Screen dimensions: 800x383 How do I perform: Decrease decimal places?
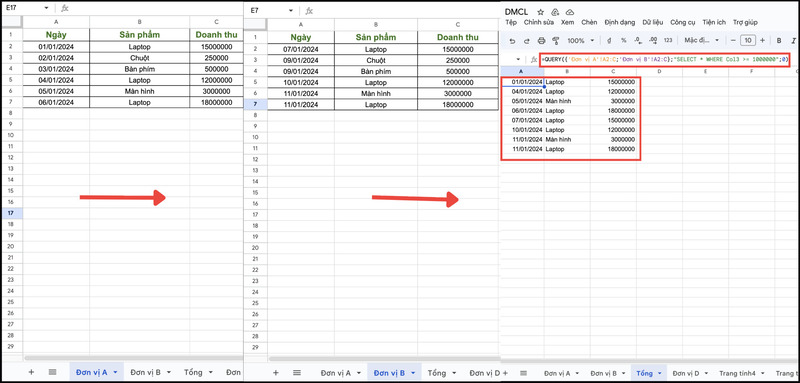(638, 41)
